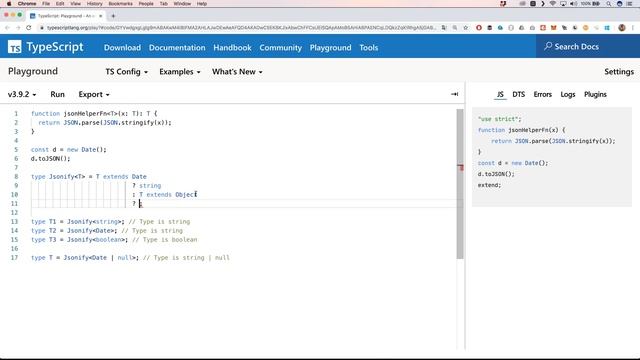Open the zoom magnifier icon in address bar
This screenshot has width=640, height=360.
(455, 28)
